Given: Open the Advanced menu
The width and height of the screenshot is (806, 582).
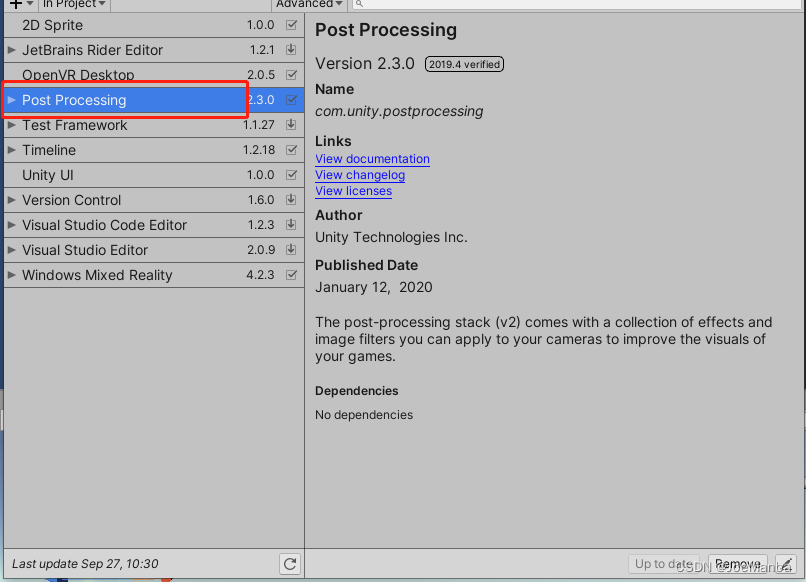Looking at the screenshot, I should 308,4.
